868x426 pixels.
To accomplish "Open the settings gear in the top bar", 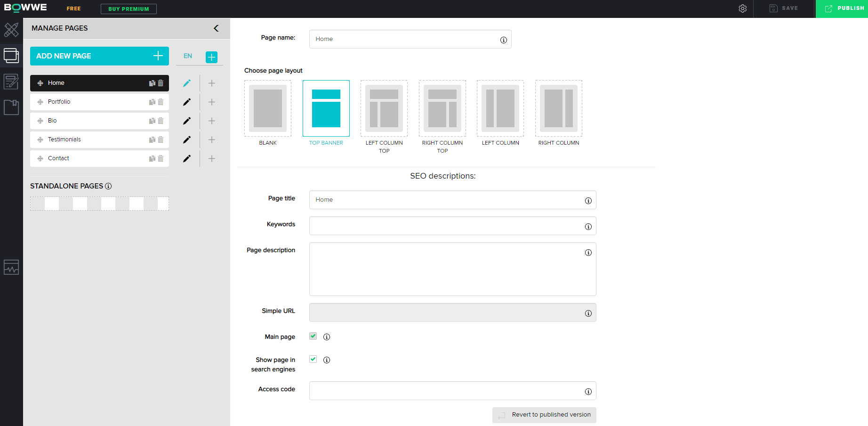I will [742, 8].
